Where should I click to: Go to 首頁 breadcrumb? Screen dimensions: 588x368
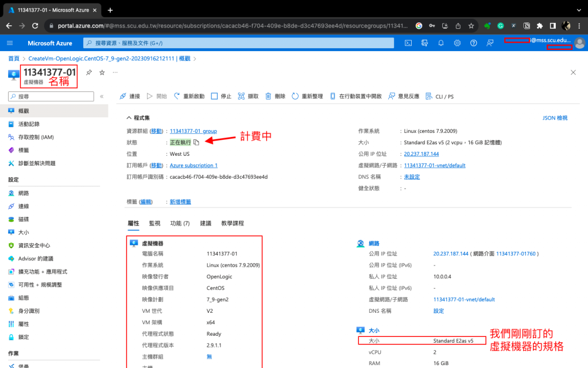(x=14, y=59)
